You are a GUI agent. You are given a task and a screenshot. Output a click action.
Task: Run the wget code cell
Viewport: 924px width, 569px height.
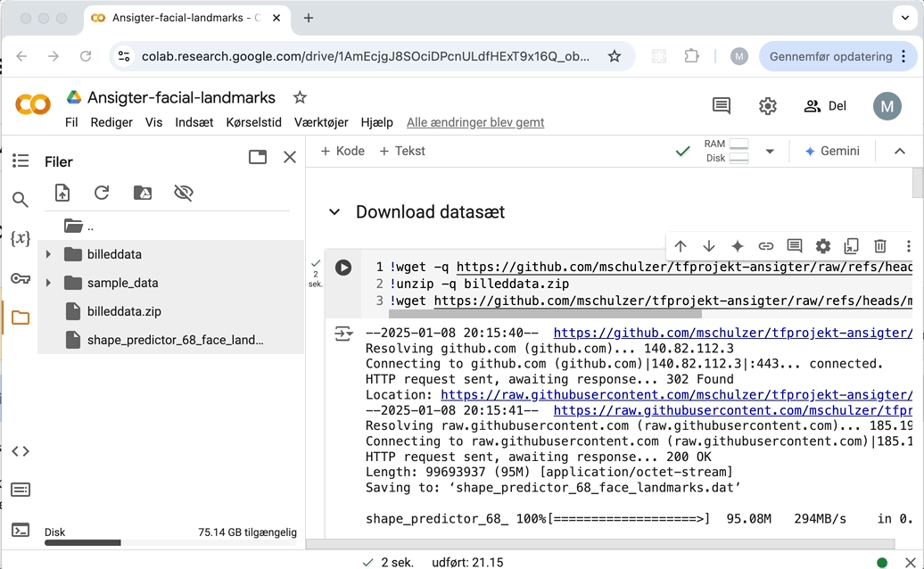[342, 268]
